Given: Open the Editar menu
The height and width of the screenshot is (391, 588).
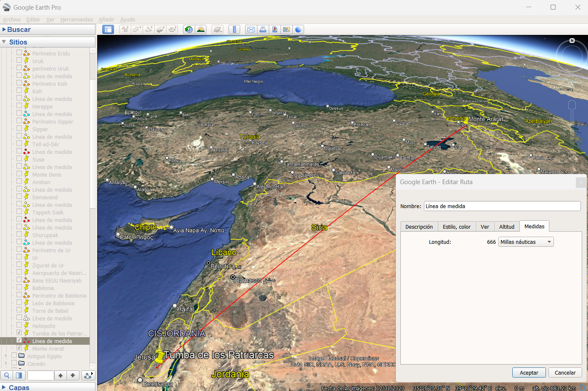Looking at the screenshot, I should click(33, 19).
